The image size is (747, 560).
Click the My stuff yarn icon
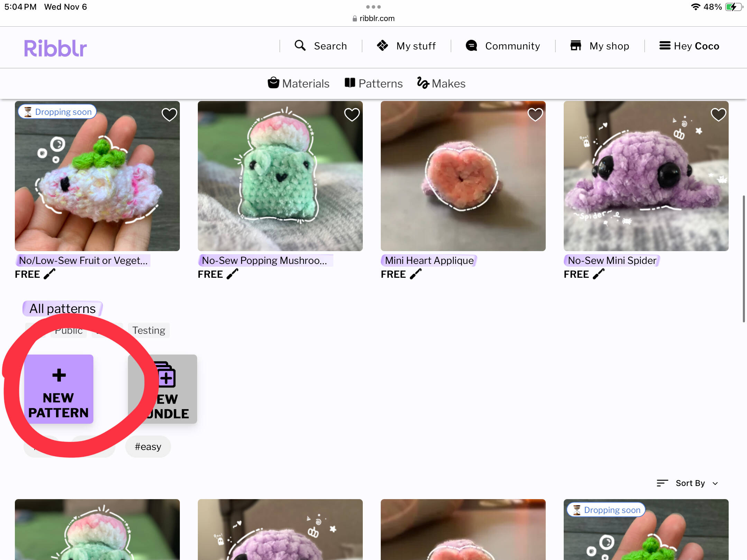coord(382,46)
